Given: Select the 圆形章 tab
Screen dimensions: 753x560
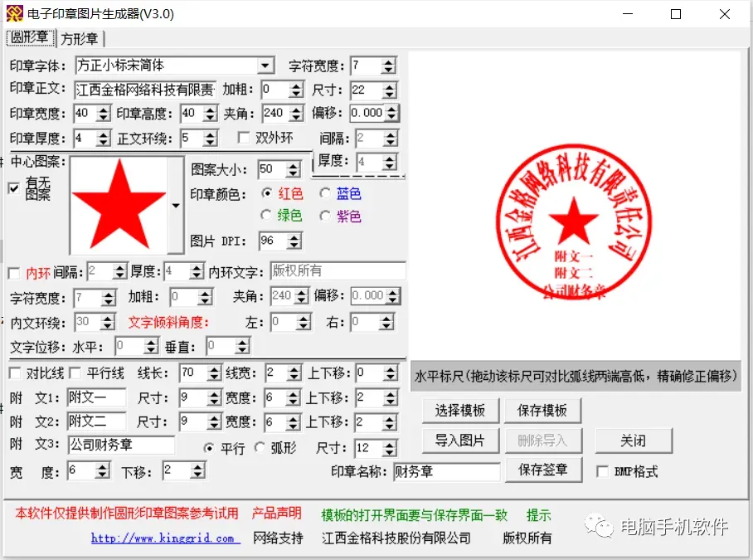Looking at the screenshot, I should click(x=30, y=37).
